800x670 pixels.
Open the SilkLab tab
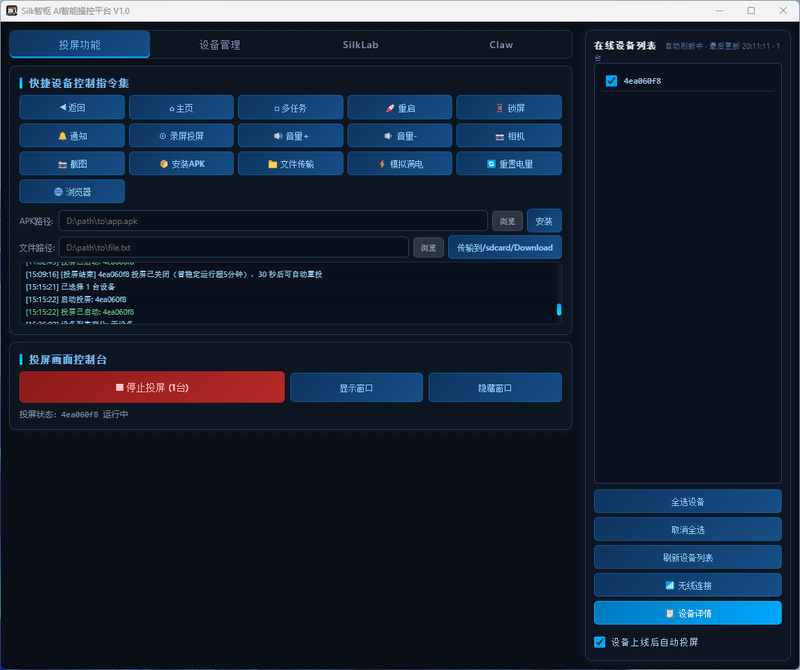360,45
